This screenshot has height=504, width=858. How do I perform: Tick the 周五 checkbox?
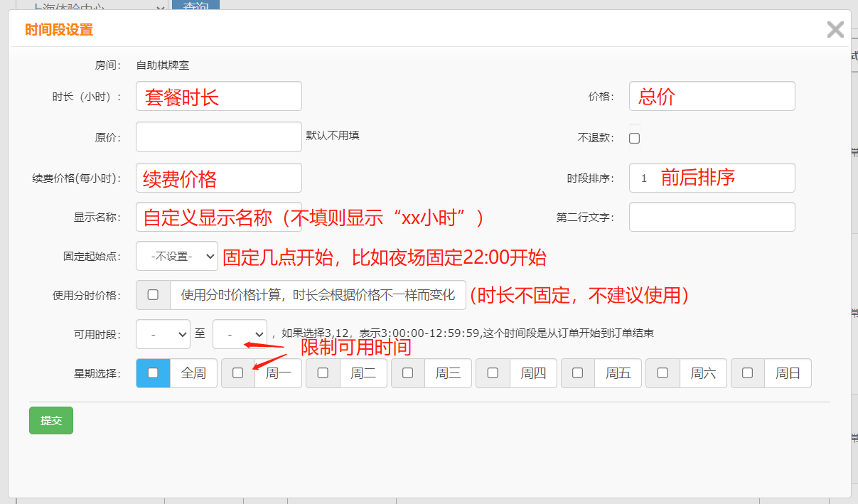click(x=577, y=372)
